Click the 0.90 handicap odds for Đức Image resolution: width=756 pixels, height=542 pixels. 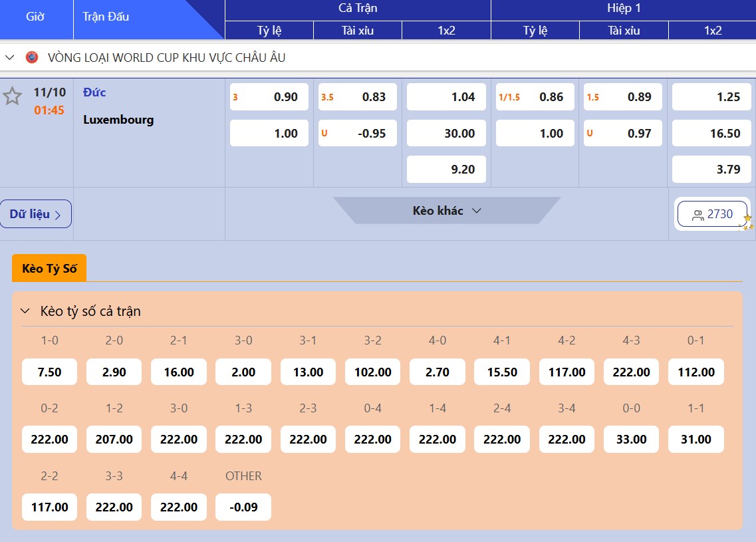(269, 96)
